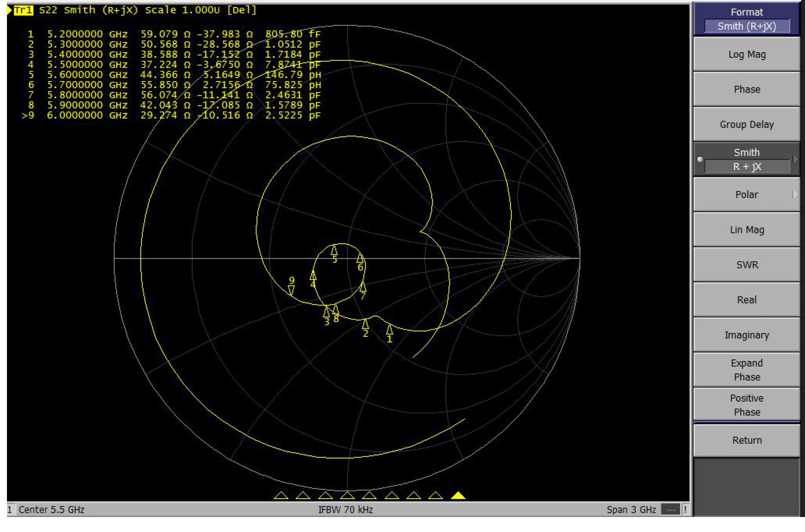Click channel number 1 in status bar

coord(9,510)
